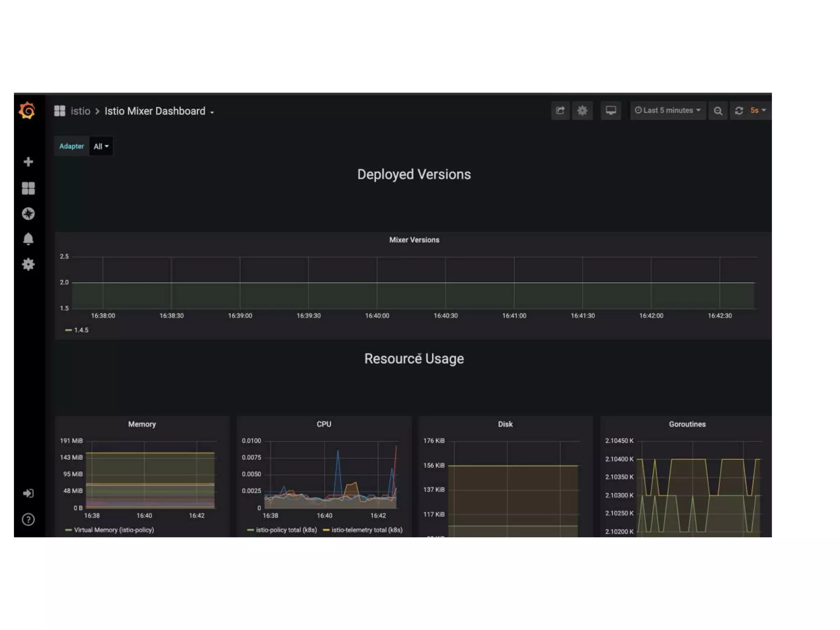Image resolution: width=840 pixels, height=630 pixels.
Task: Open the Last 5 minutes time picker
Action: point(668,110)
